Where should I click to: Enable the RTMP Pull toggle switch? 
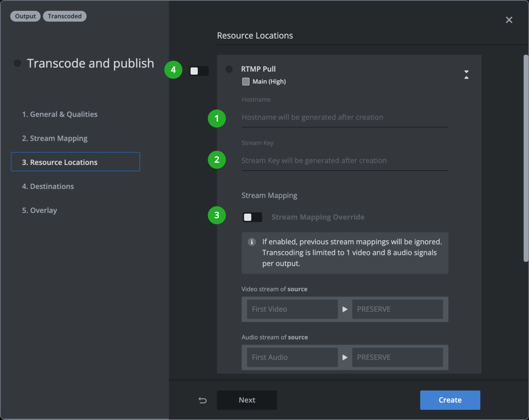point(199,71)
